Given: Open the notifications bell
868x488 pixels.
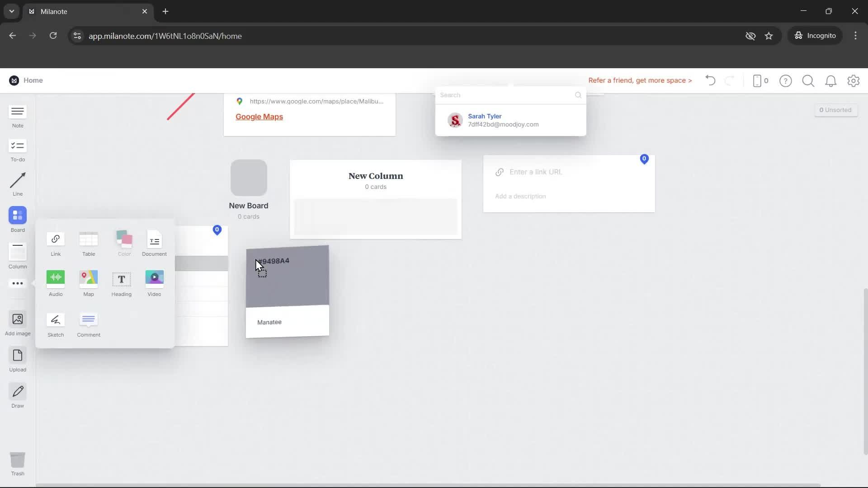Looking at the screenshot, I should 831,80.
